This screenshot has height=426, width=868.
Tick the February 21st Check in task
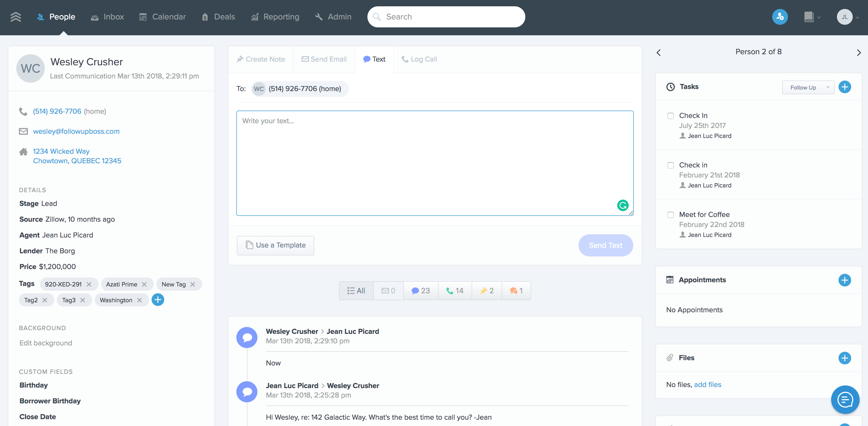671,165
